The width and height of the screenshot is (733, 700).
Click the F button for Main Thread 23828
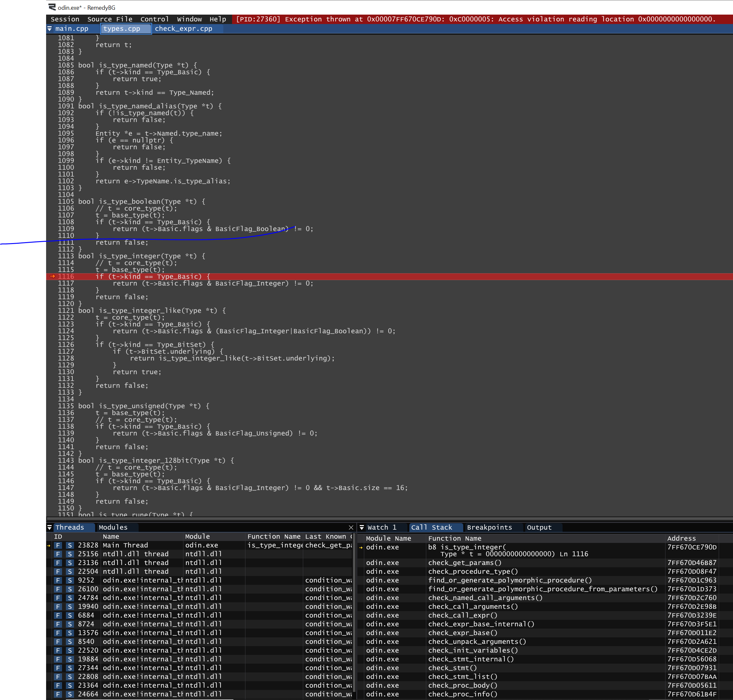point(58,545)
